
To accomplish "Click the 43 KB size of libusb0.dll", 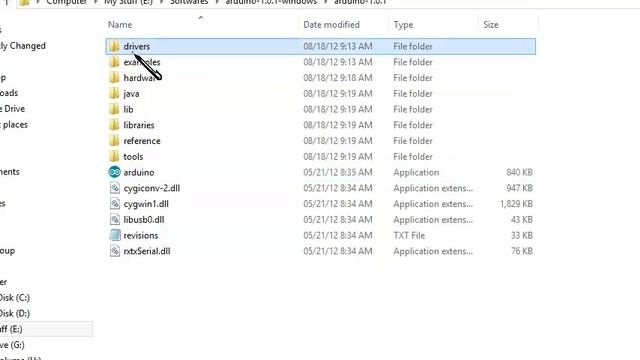I will tap(522, 220).
